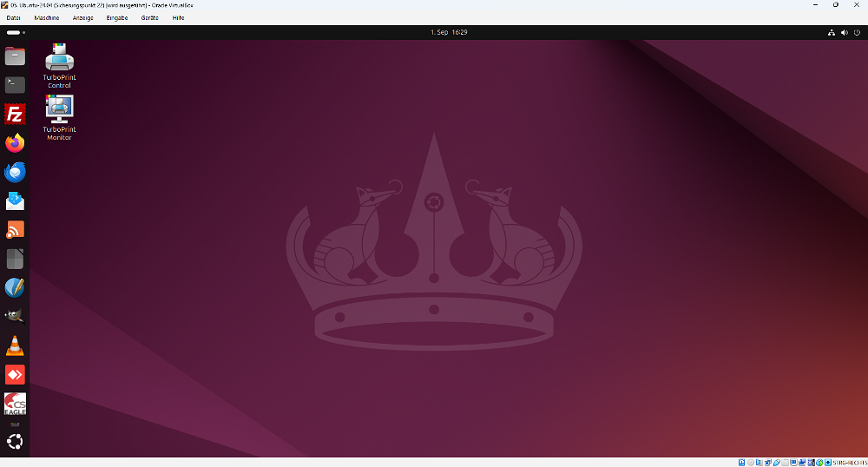Start VLC media player
The image size is (868, 467).
coord(15,346)
